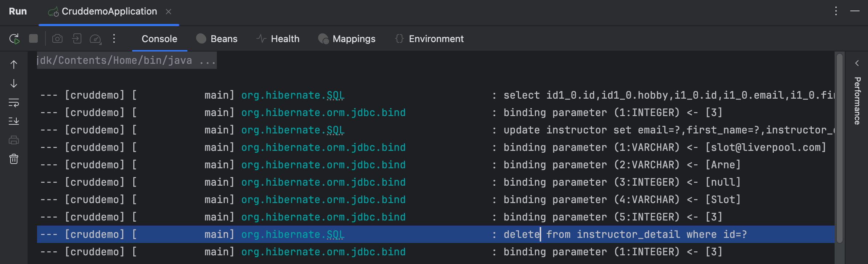
Task: Stop the running application
Action: (33, 39)
